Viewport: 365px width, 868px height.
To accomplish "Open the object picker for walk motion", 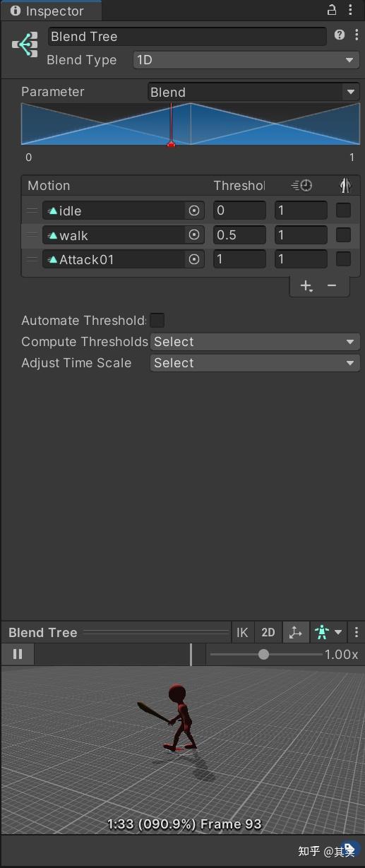I will click(194, 234).
